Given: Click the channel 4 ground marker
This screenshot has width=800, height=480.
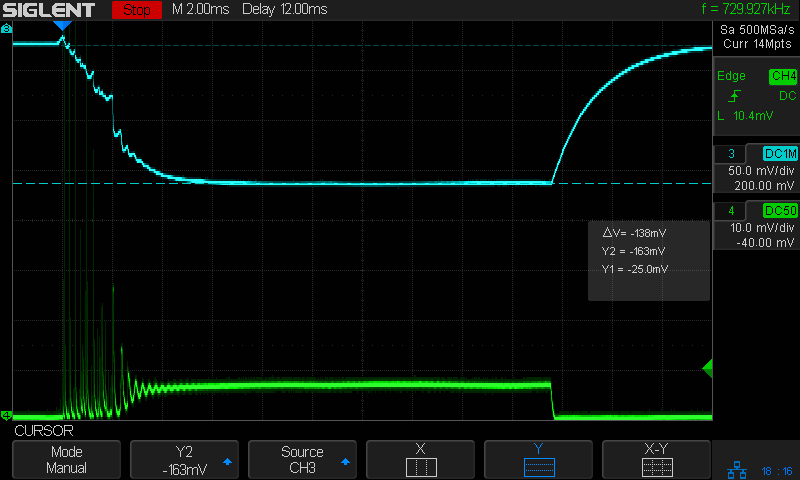Looking at the screenshot, I should [6, 415].
